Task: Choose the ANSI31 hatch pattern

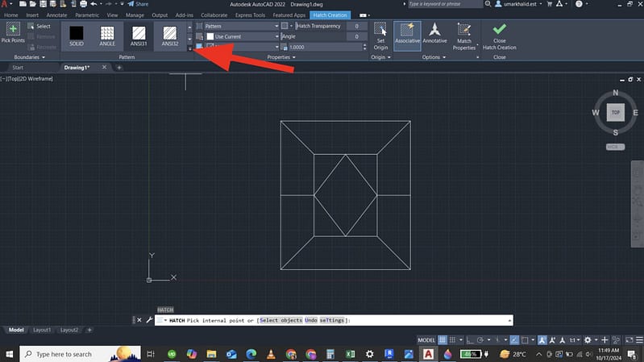Action: (139, 35)
